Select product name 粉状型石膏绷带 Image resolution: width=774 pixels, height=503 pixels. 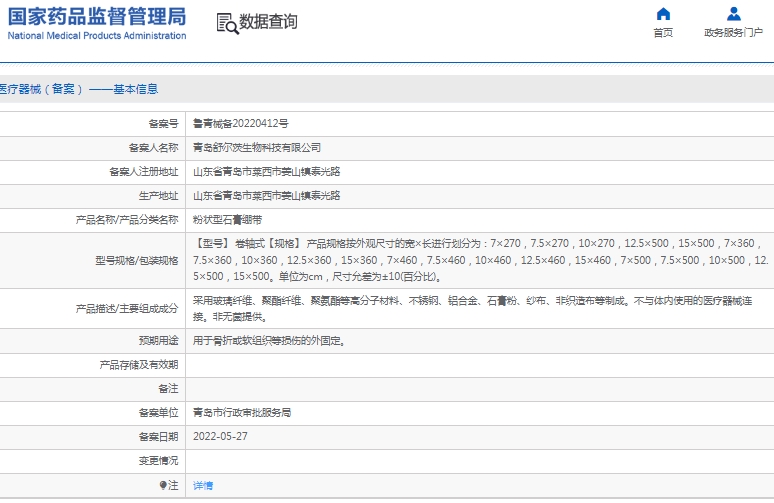tap(228, 220)
